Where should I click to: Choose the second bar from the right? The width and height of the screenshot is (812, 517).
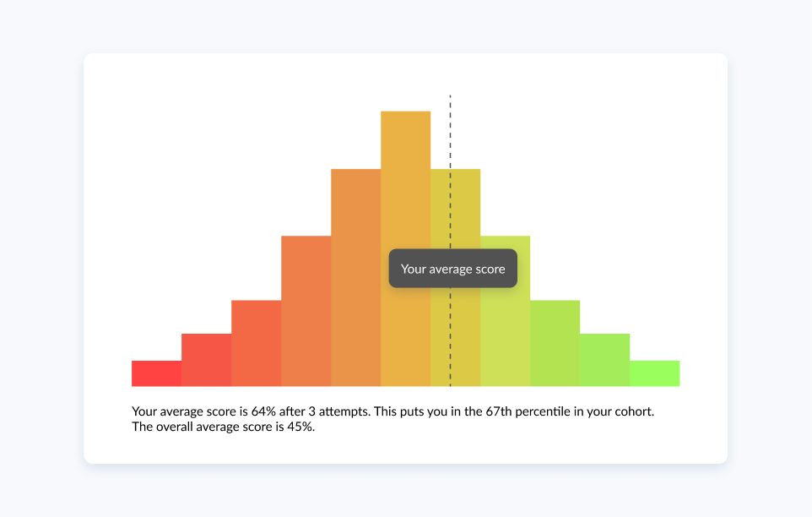point(604,360)
